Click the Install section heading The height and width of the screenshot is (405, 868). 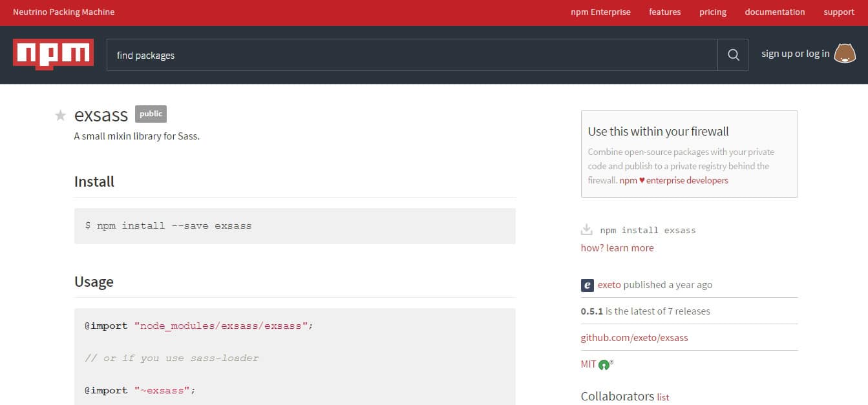point(94,182)
